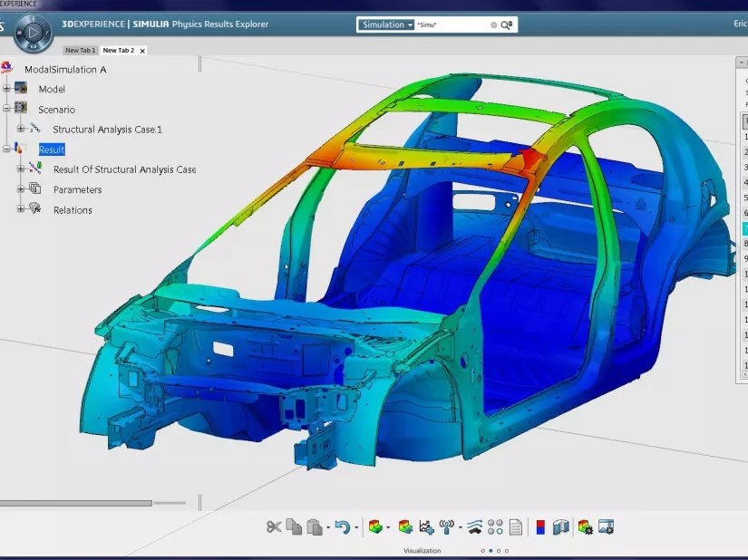The height and width of the screenshot is (560, 748).
Task: Switch to New Tab 1
Action: tap(80, 50)
